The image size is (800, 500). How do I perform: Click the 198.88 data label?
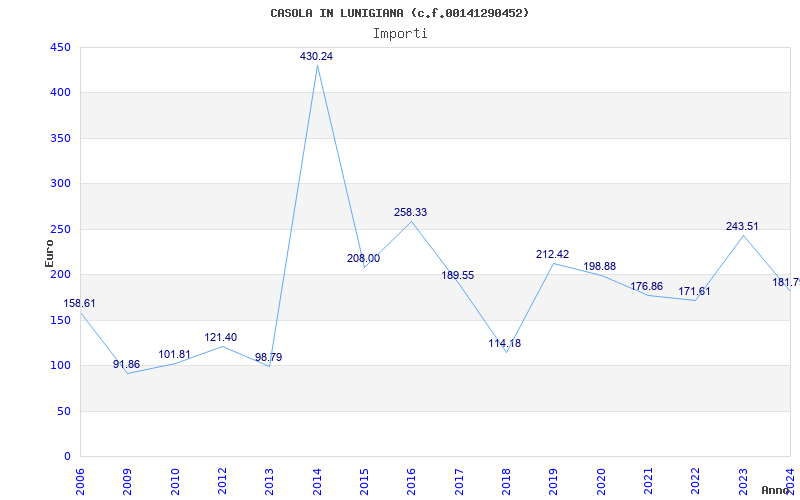coord(599,267)
